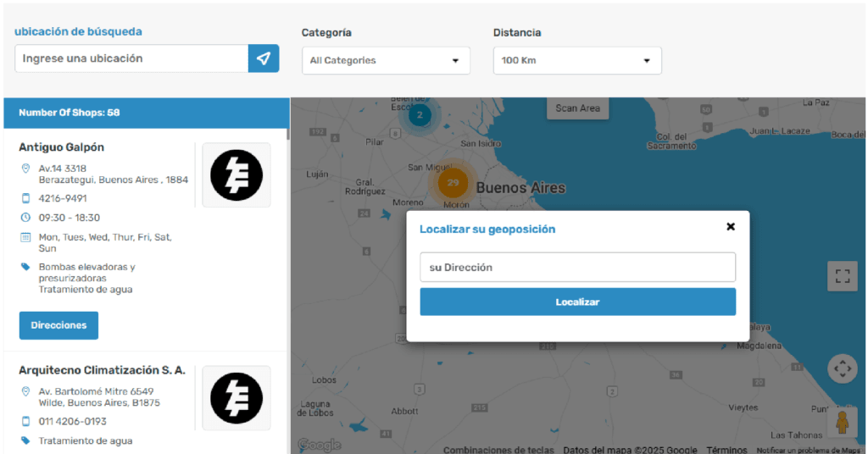868x454 pixels.
Task: Open the Categoría dropdown
Action: pyautogui.click(x=386, y=61)
